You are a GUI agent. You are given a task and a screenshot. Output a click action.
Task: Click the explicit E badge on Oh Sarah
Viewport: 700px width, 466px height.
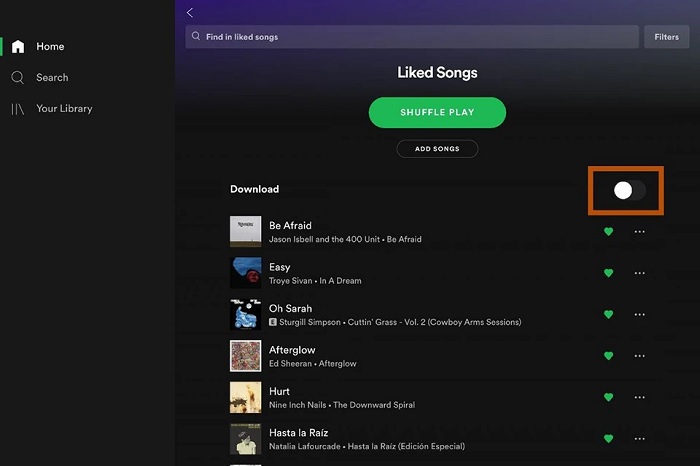[273, 322]
